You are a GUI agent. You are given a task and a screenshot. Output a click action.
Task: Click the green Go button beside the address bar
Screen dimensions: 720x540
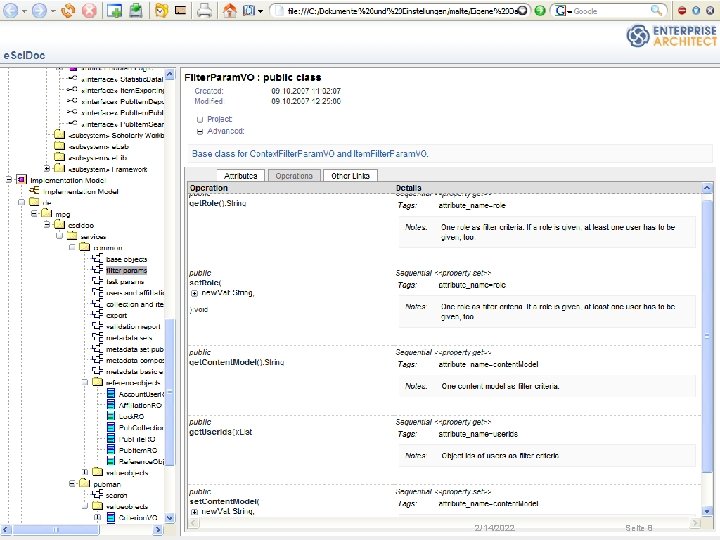540,10
